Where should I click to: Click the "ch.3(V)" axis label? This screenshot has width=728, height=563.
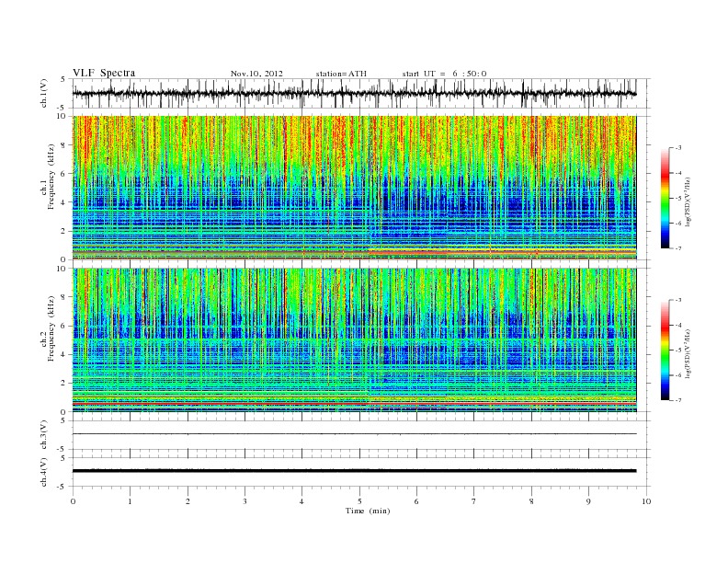pyautogui.click(x=43, y=435)
